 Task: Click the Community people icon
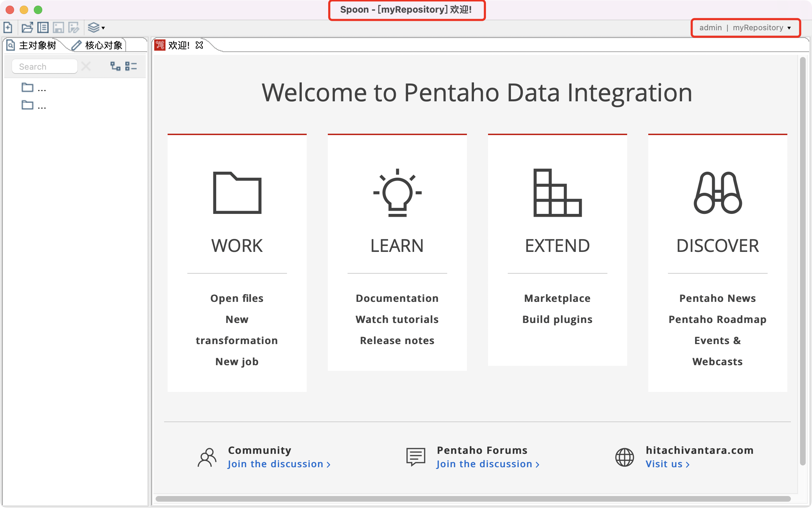[207, 457]
